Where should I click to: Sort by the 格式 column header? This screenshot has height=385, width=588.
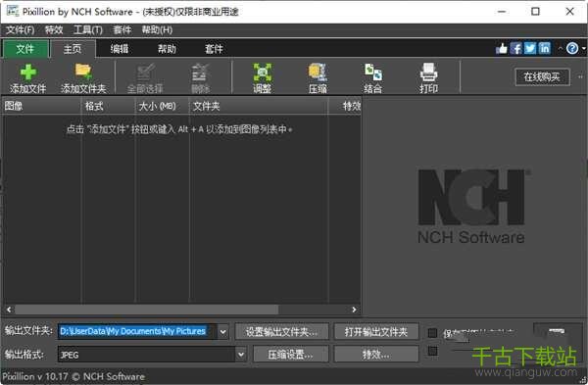point(108,106)
